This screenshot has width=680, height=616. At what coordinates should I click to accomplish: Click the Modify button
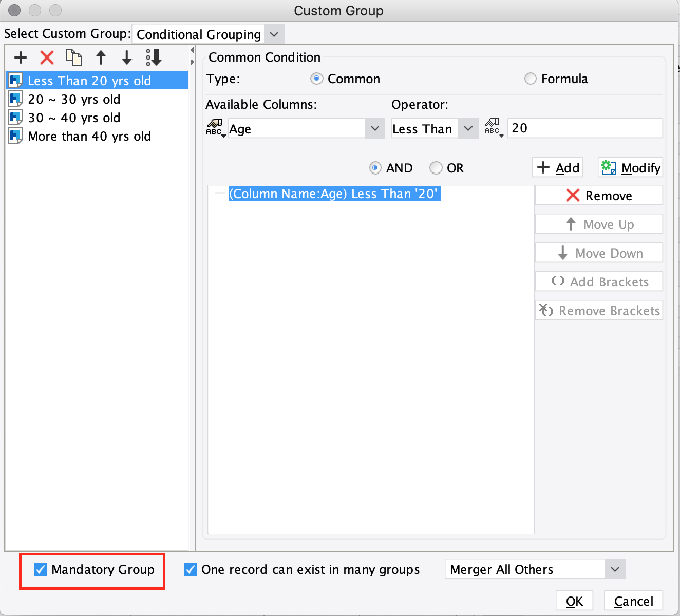[630, 167]
